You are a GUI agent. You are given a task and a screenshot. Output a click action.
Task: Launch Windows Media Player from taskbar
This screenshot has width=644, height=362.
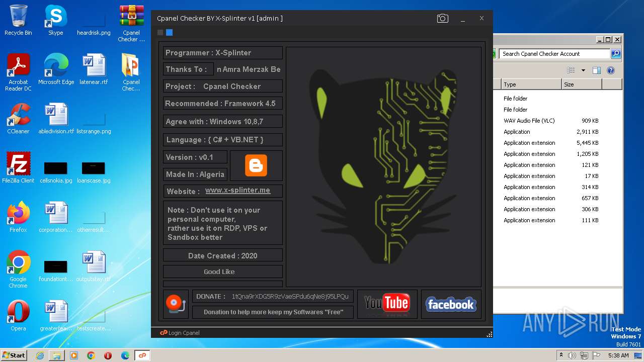[x=74, y=355]
